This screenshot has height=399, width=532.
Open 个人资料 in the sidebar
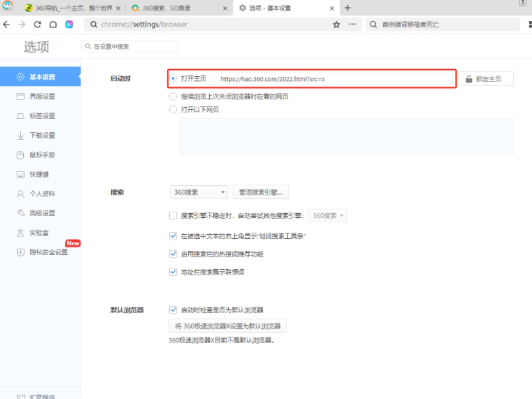[41, 194]
